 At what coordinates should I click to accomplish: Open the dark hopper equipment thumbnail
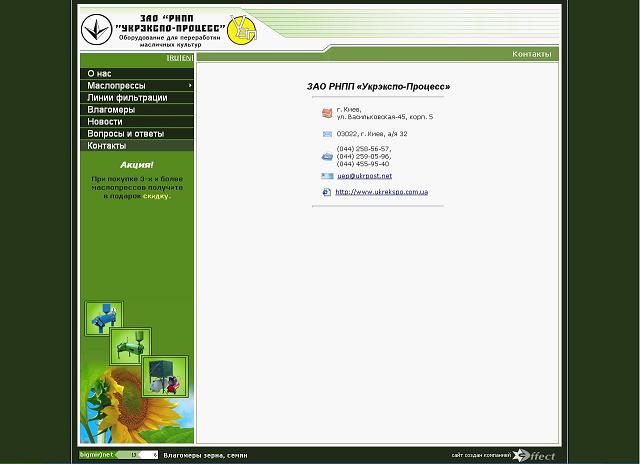point(165,377)
